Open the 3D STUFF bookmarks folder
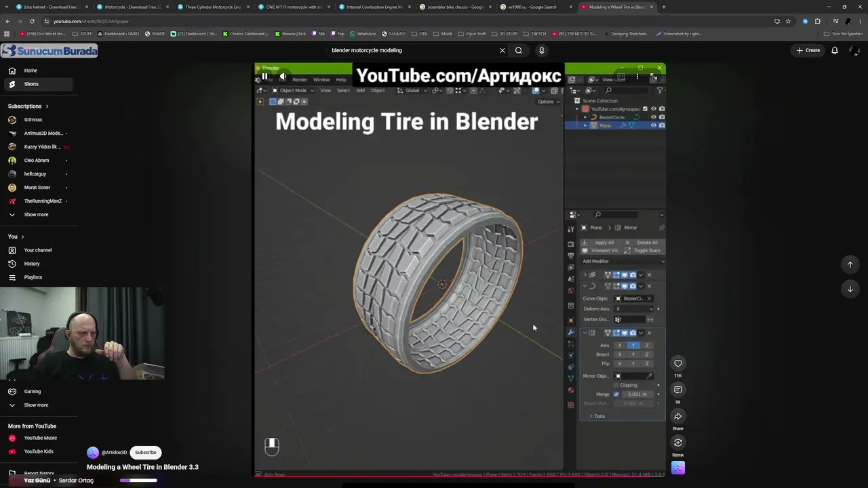The height and width of the screenshot is (488, 868). (506, 34)
